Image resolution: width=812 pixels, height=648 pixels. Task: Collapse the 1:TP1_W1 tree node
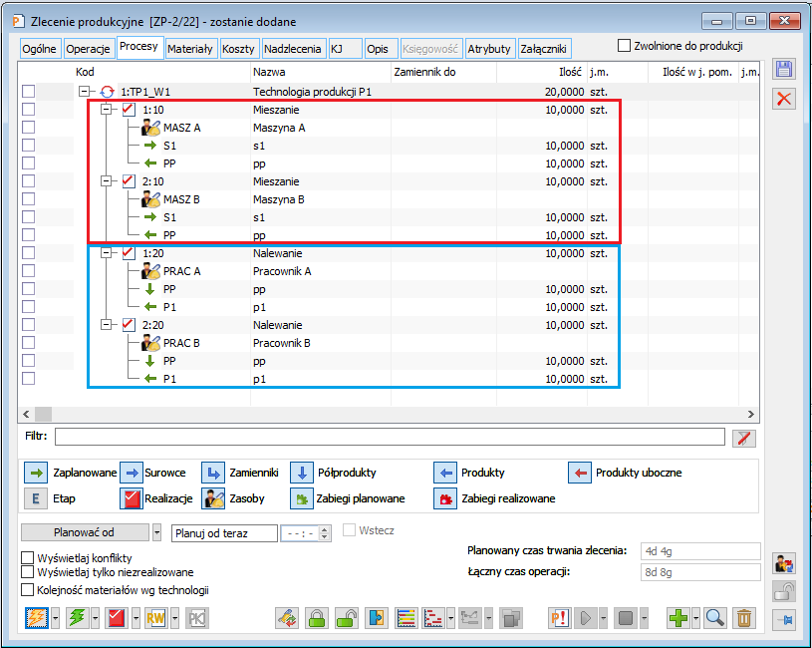click(84, 91)
